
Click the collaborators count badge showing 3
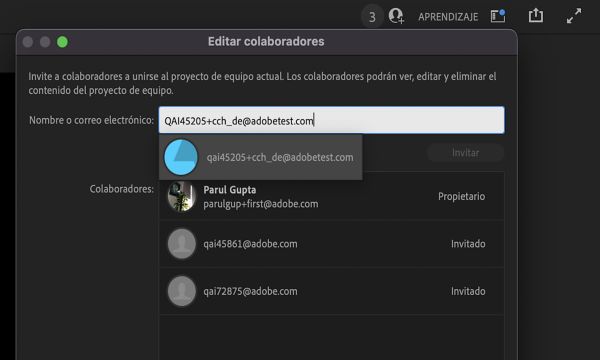[x=372, y=17]
